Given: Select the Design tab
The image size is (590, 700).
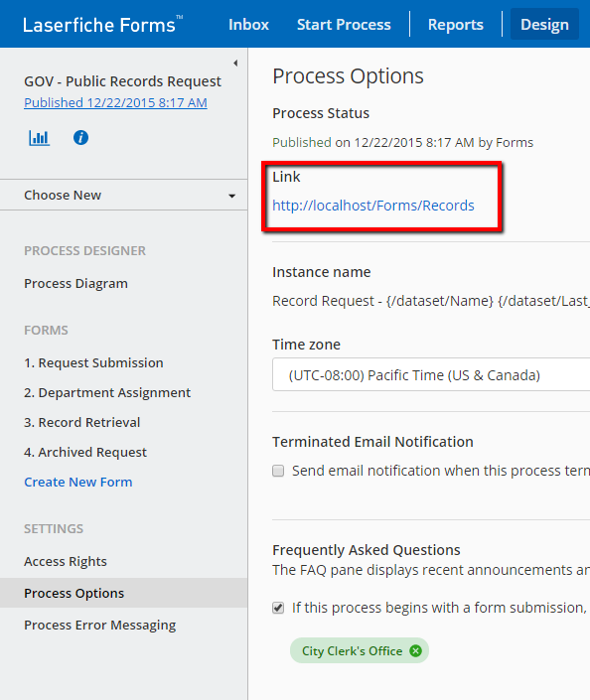Looking at the screenshot, I should [x=544, y=24].
